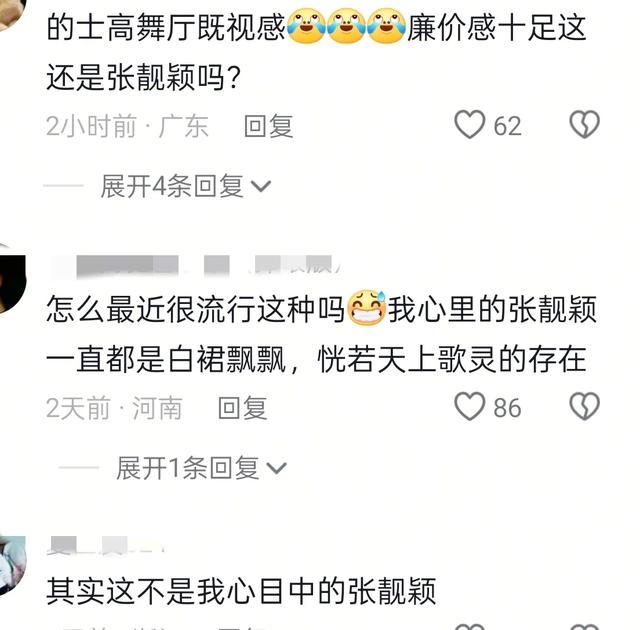This screenshot has height=630, width=640.
Task: Select the comment 其实这不是我心目中的张靓颖
Action: pos(241,591)
